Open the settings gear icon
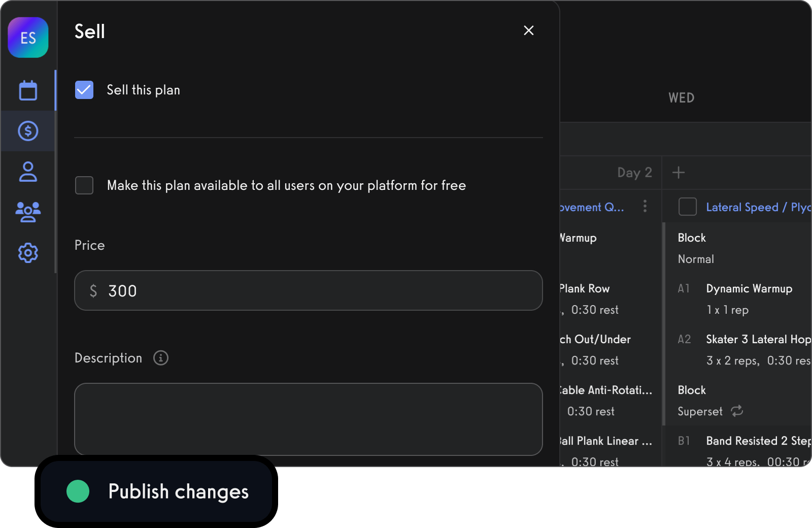The height and width of the screenshot is (528, 812). tap(28, 252)
